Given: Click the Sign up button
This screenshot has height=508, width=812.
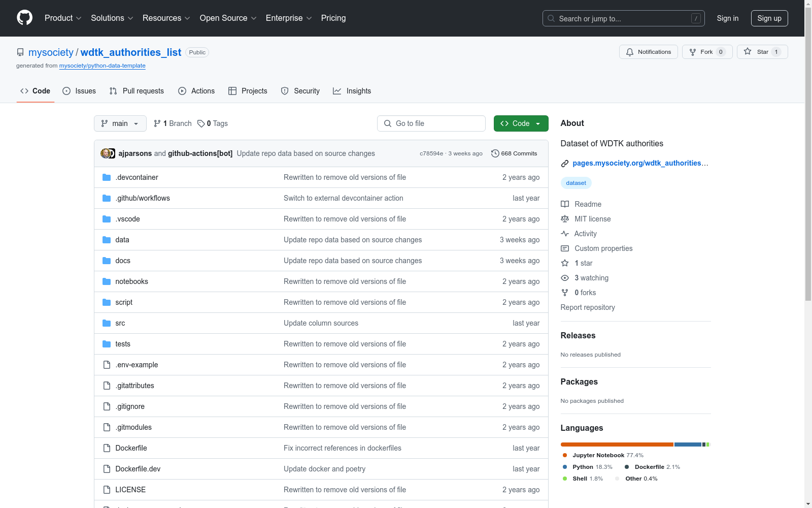Looking at the screenshot, I should coord(769,18).
